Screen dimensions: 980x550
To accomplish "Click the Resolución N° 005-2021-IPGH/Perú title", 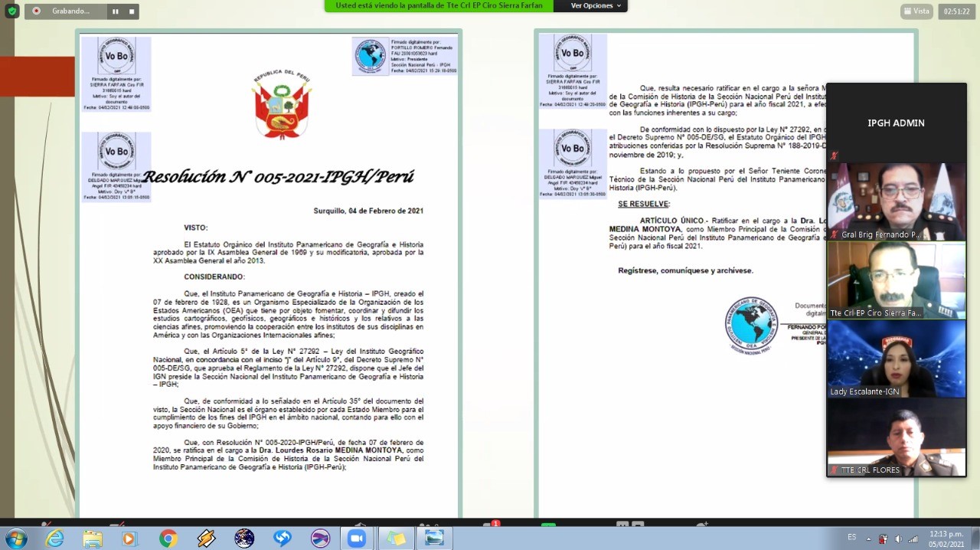I will (x=279, y=177).
